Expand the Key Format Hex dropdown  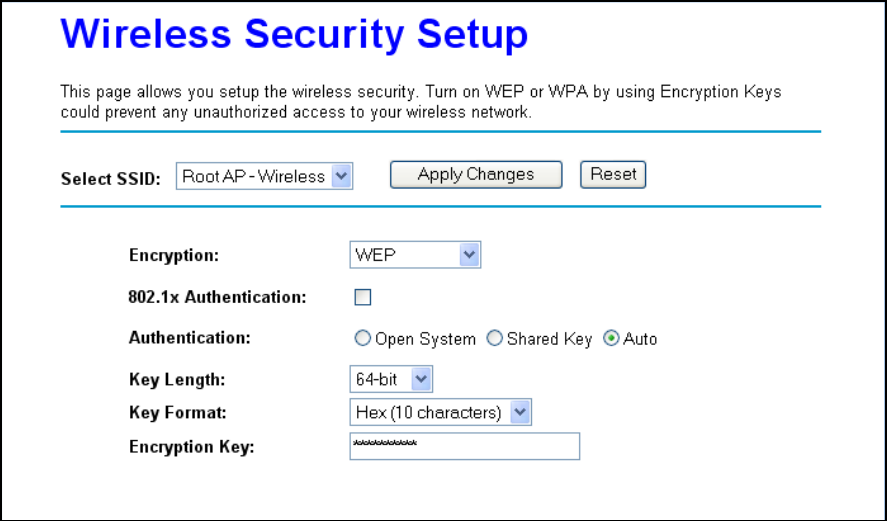click(441, 412)
